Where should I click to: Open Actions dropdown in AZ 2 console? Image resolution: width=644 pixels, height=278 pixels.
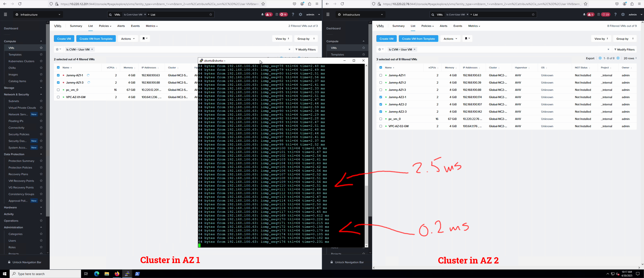450,39
